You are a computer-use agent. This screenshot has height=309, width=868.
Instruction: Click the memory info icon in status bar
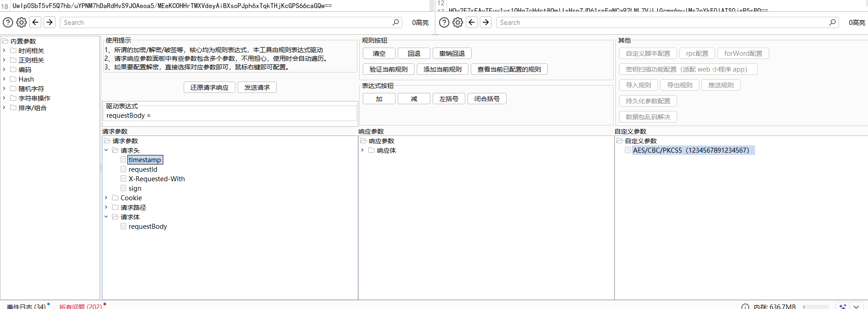coord(745,307)
